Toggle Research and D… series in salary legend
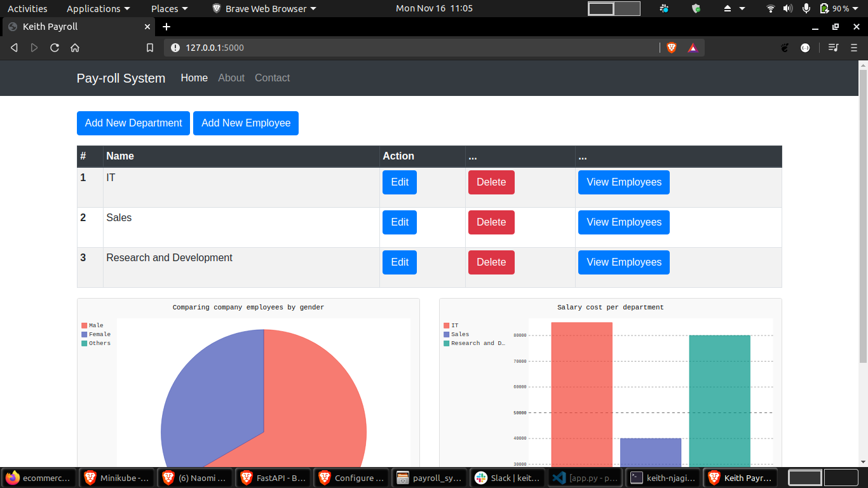 point(474,343)
